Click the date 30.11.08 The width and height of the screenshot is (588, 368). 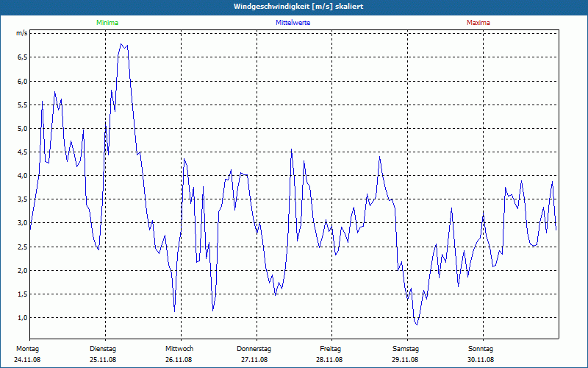tap(481, 360)
